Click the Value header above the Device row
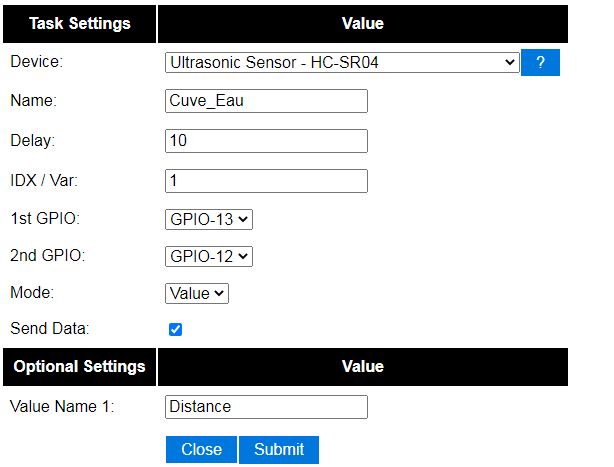 pyautogui.click(x=363, y=23)
